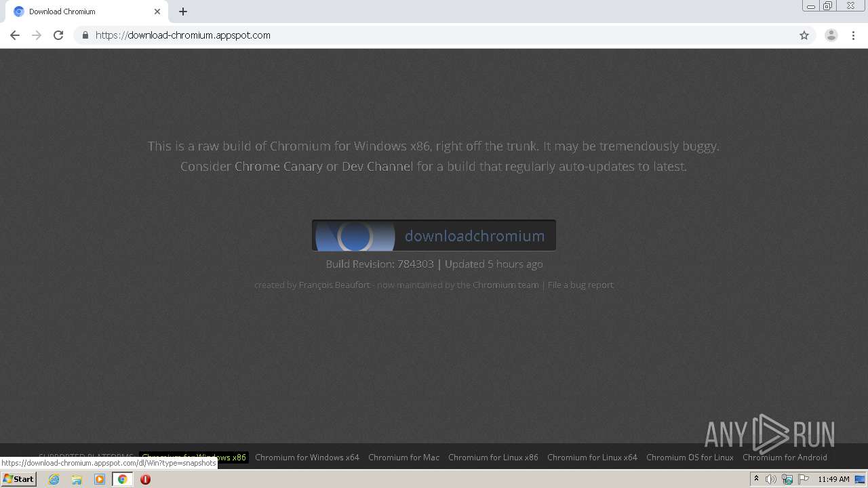Bookmark this page with the star icon
Image resolution: width=868 pixels, height=488 pixels.
click(804, 35)
